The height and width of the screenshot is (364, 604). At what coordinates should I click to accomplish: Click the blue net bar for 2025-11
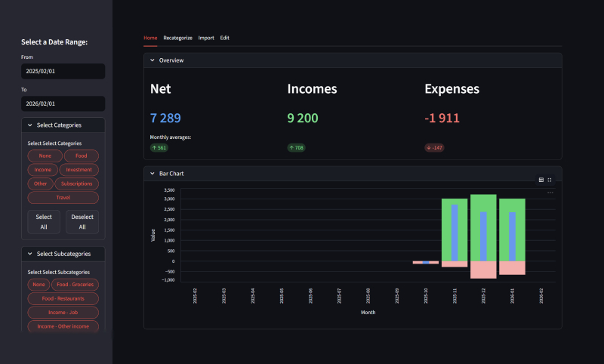point(455,233)
